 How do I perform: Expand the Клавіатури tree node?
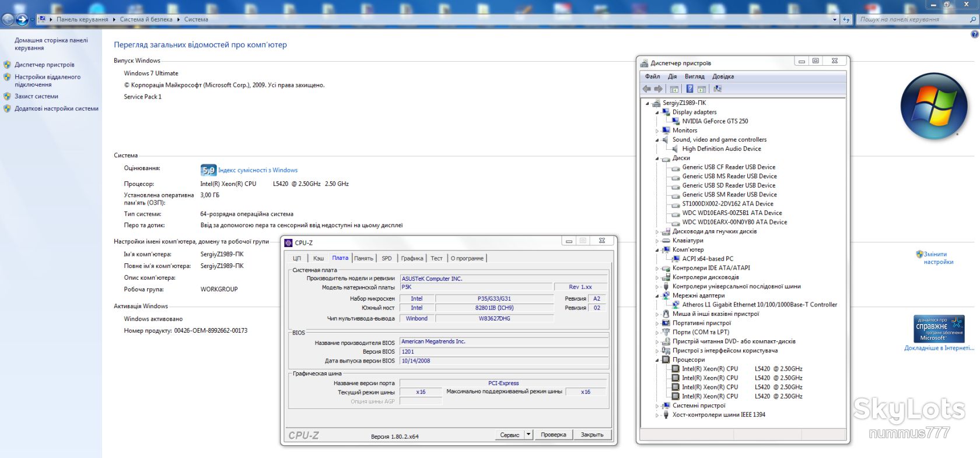click(657, 241)
